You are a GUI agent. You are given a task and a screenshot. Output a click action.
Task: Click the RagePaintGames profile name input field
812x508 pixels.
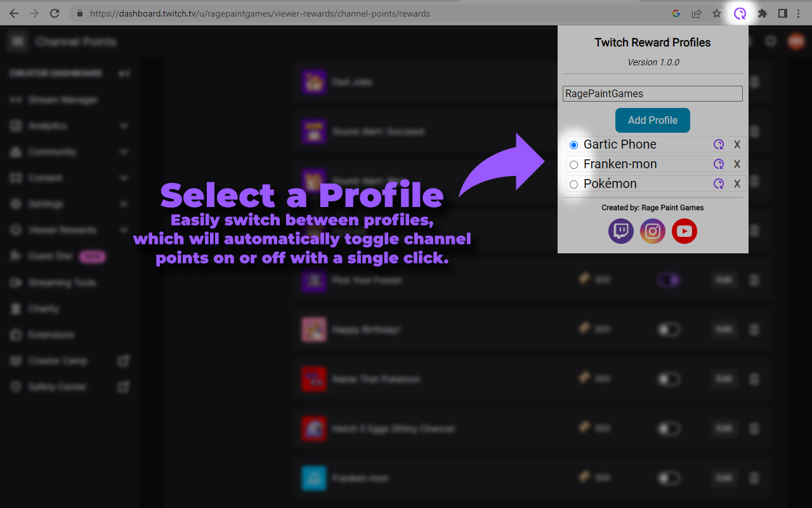click(x=652, y=93)
